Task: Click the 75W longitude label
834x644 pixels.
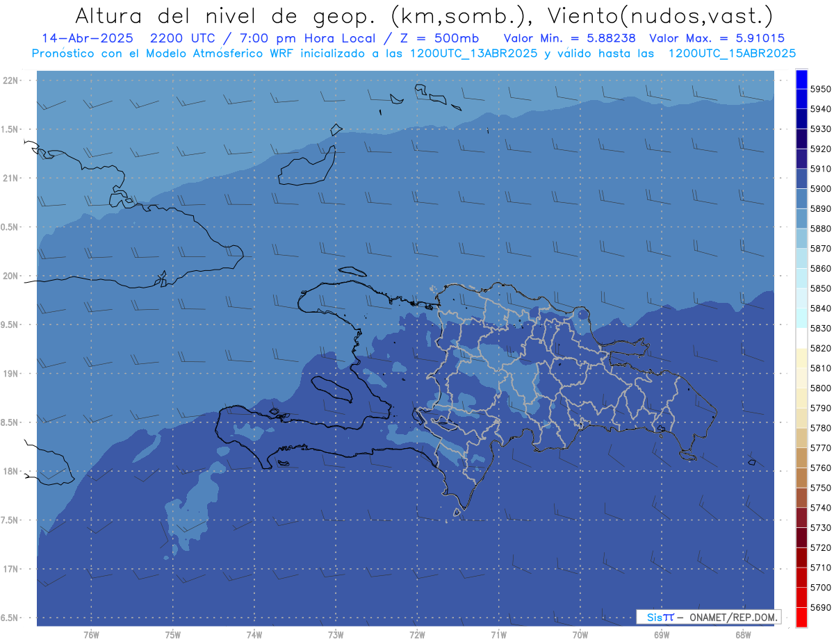Action: pyautogui.click(x=173, y=635)
